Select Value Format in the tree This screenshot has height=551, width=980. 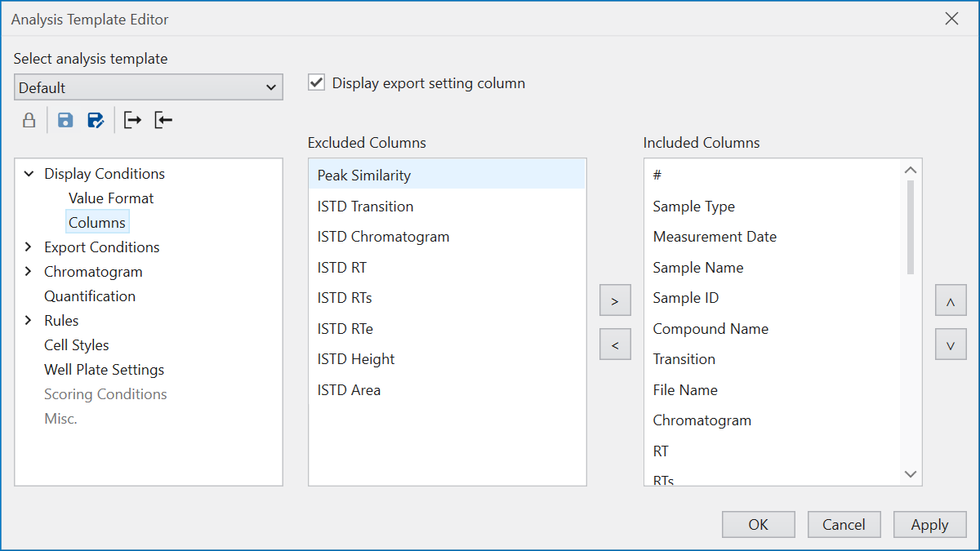[111, 198]
